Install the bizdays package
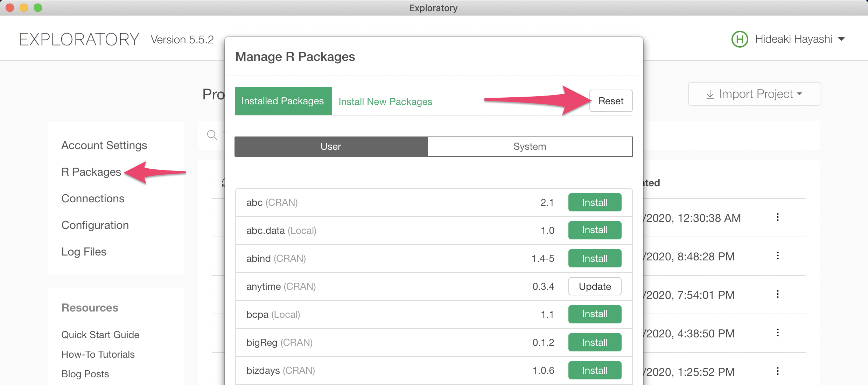Viewport: 868px width, 385px height. (595, 370)
